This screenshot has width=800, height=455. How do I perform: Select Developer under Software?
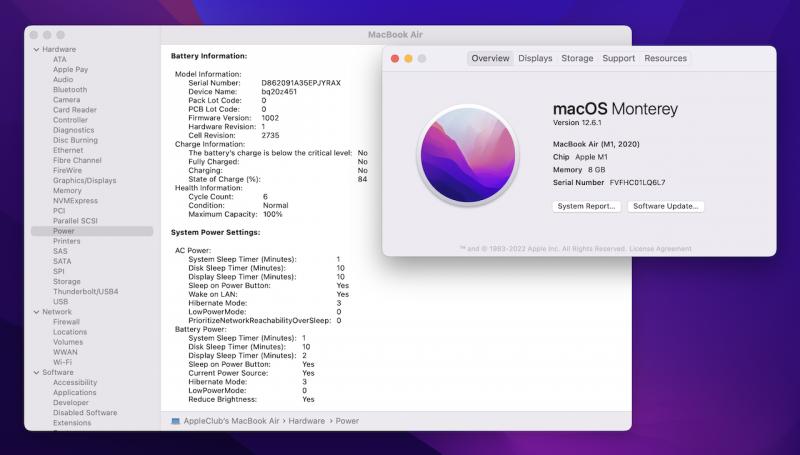click(71, 402)
